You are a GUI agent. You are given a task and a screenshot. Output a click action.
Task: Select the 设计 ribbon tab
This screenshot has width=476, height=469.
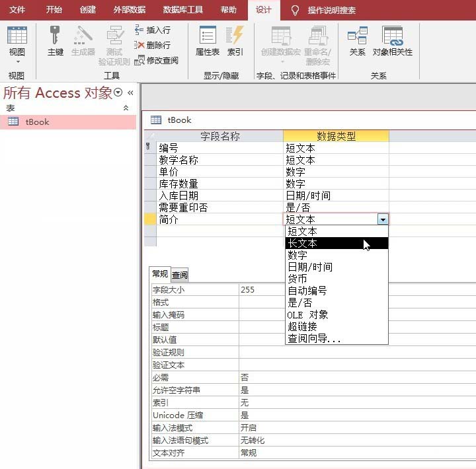click(264, 10)
